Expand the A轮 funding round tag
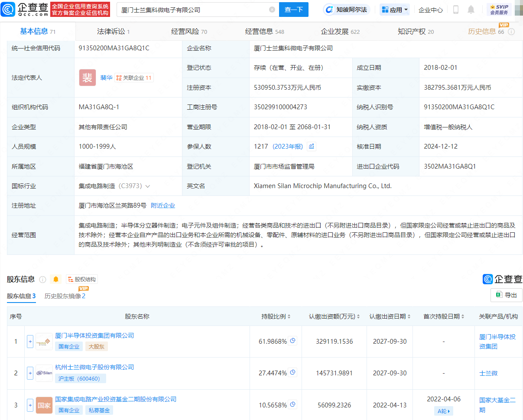The height and width of the screenshot is (420, 523). (443, 411)
